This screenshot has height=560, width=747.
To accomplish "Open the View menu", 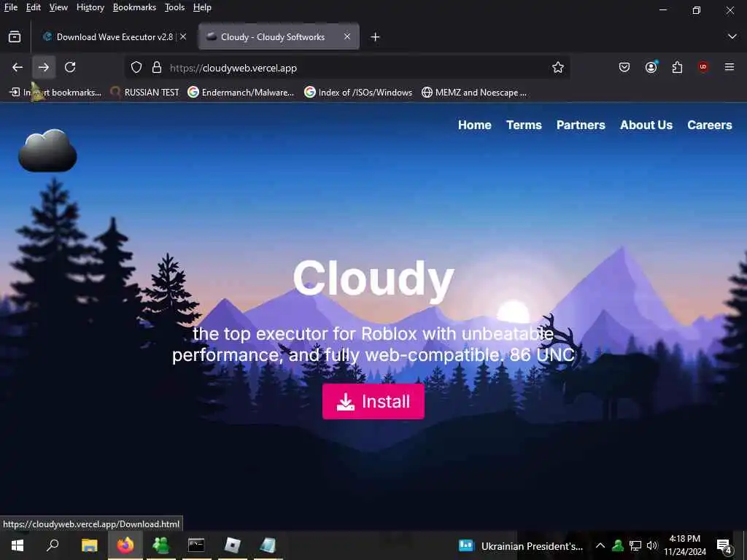I will pos(58,7).
